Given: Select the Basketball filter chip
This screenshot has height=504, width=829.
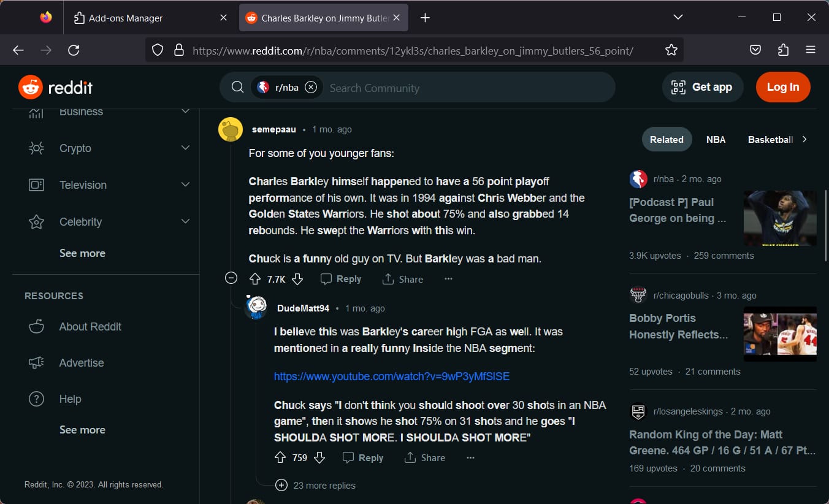Looking at the screenshot, I should click(770, 139).
